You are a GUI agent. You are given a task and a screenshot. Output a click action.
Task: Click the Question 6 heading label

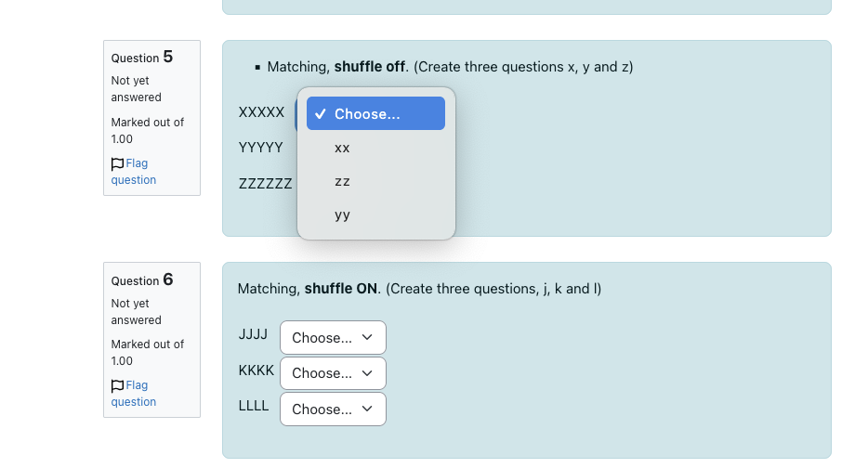pos(141,279)
